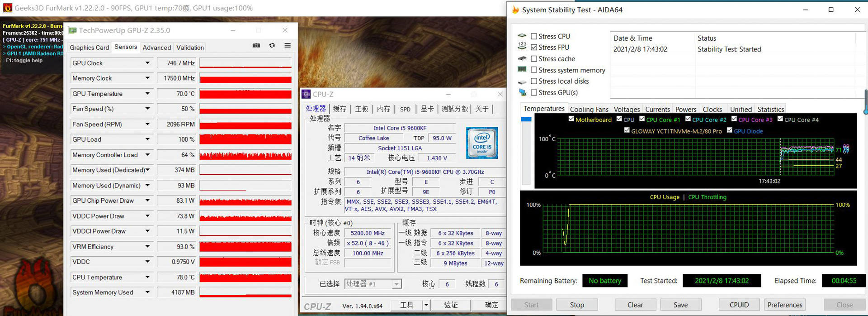This screenshot has height=316, width=868.
Task: Toggle GLOWAY YCT1TNVMe graph checkbox
Action: (627, 130)
